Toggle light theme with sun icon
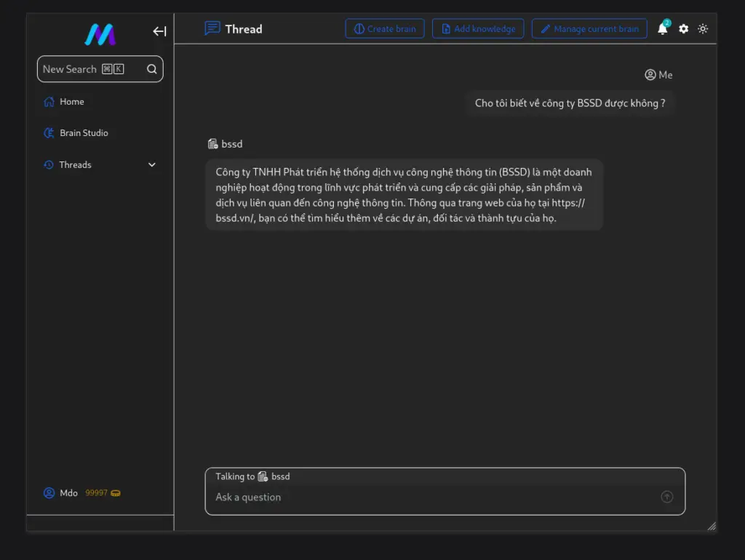 (x=703, y=29)
